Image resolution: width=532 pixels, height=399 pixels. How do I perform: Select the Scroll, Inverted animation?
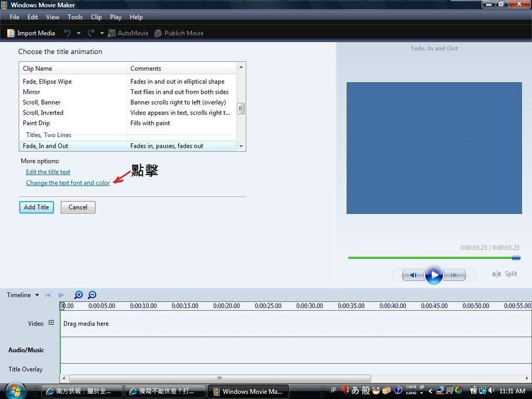pyautogui.click(x=128, y=113)
